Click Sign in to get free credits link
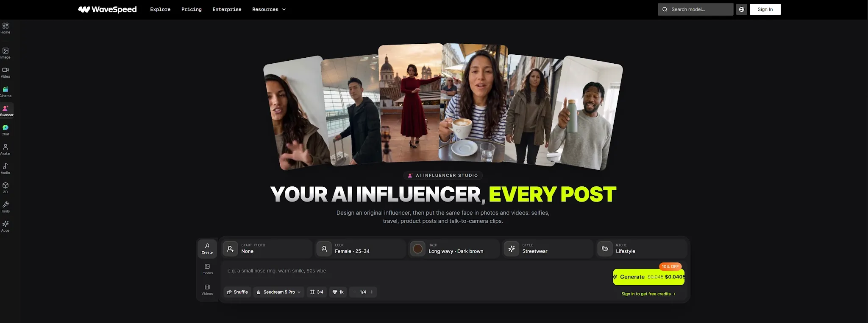 click(648, 294)
